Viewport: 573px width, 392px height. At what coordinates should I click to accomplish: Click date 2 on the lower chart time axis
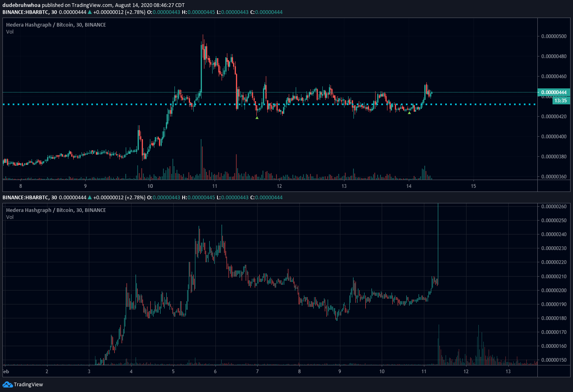tap(47, 372)
